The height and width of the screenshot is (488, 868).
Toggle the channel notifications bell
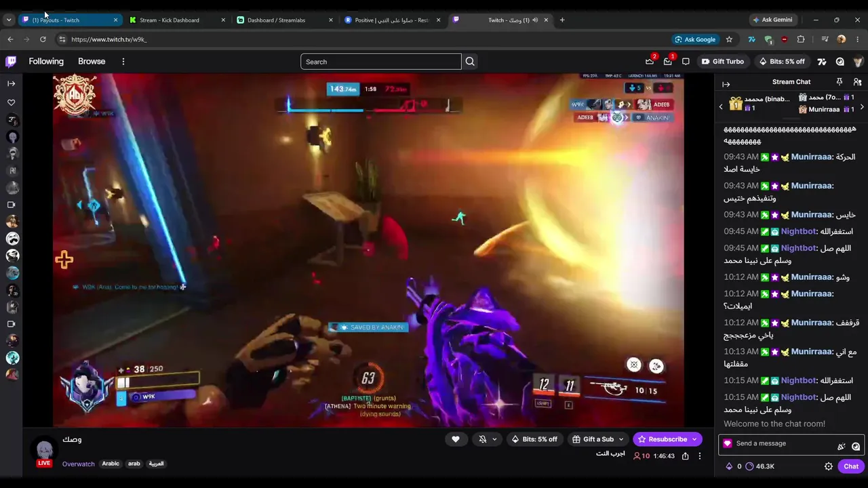483,439
